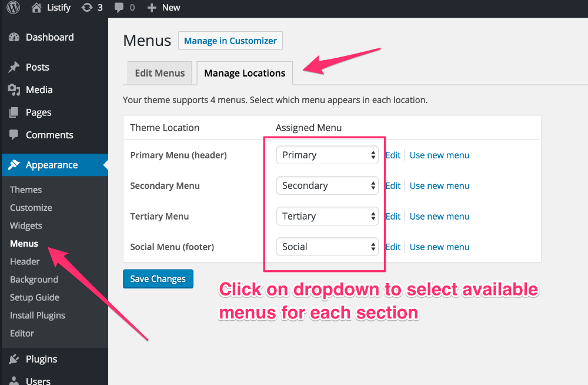Image resolution: width=588 pixels, height=385 pixels.
Task: Click the Comments sidebar bubble icon
Action: point(14,135)
